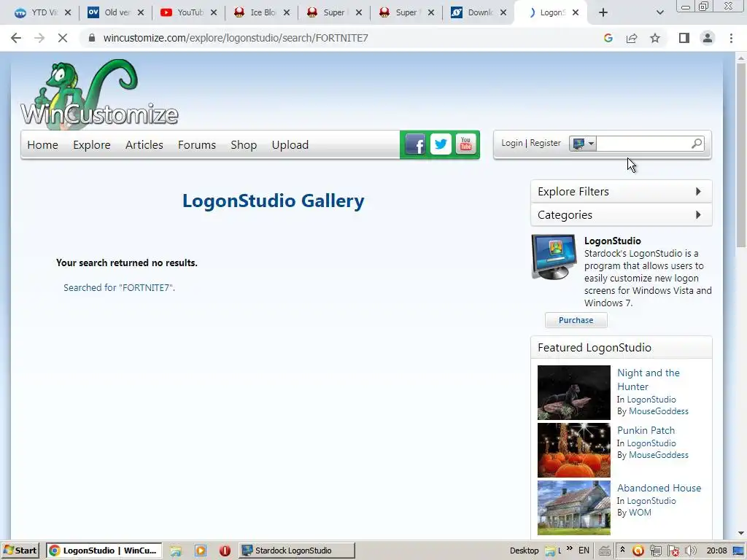Open Abandoned House thumbnail
This screenshot has height=560, width=747.
pos(573,507)
